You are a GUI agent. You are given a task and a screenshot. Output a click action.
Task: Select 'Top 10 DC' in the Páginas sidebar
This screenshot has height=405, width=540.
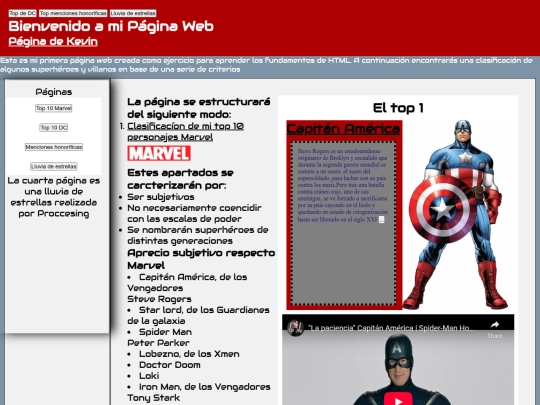point(54,128)
